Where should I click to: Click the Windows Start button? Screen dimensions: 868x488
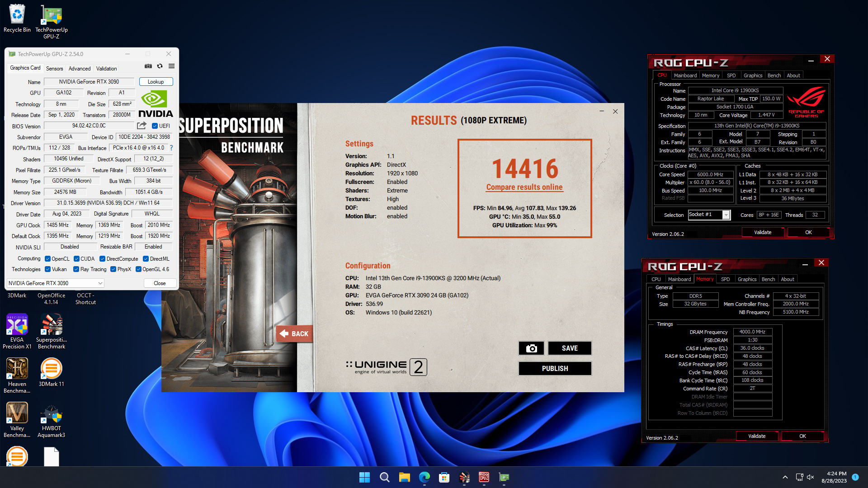pyautogui.click(x=364, y=477)
